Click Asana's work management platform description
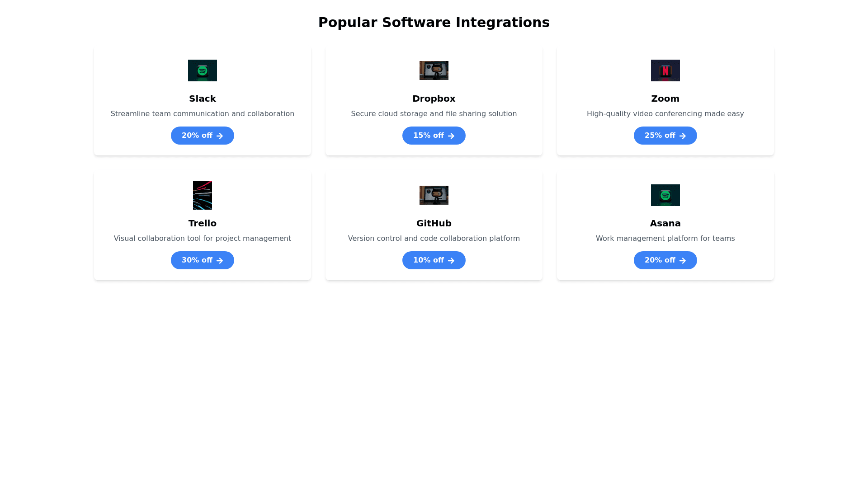This screenshot has width=868, height=488. pyautogui.click(x=665, y=239)
